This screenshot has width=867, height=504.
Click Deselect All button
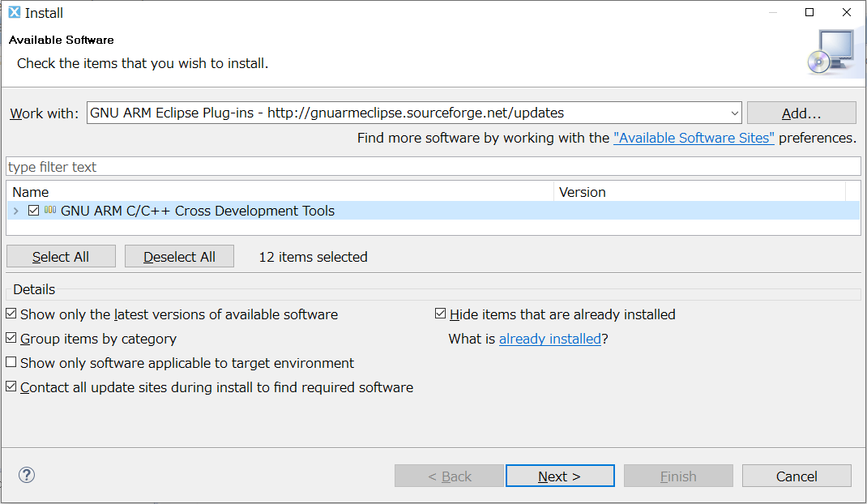[x=179, y=256]
